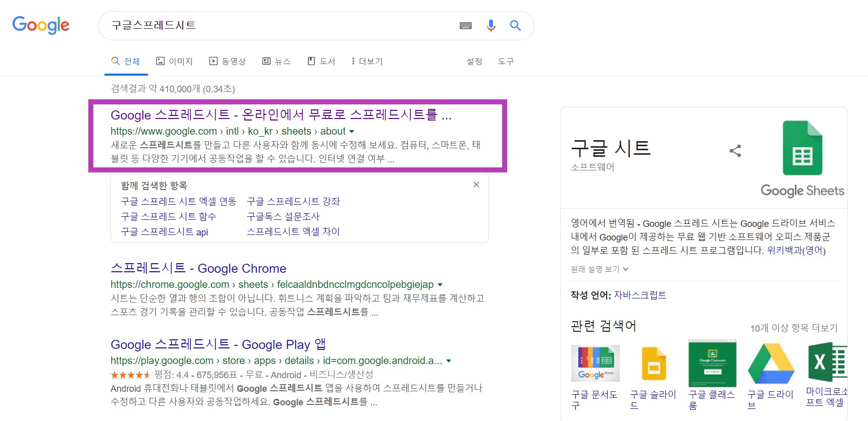
Task: Open Google 스프레드시트 - Google Play 앱 result
Action: (x=218, y=344)
